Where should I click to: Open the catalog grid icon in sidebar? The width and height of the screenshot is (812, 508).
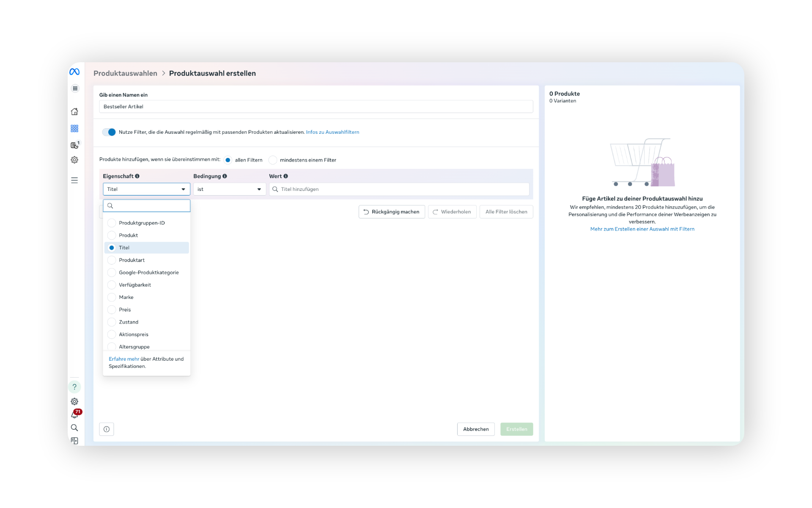point(74,128)
